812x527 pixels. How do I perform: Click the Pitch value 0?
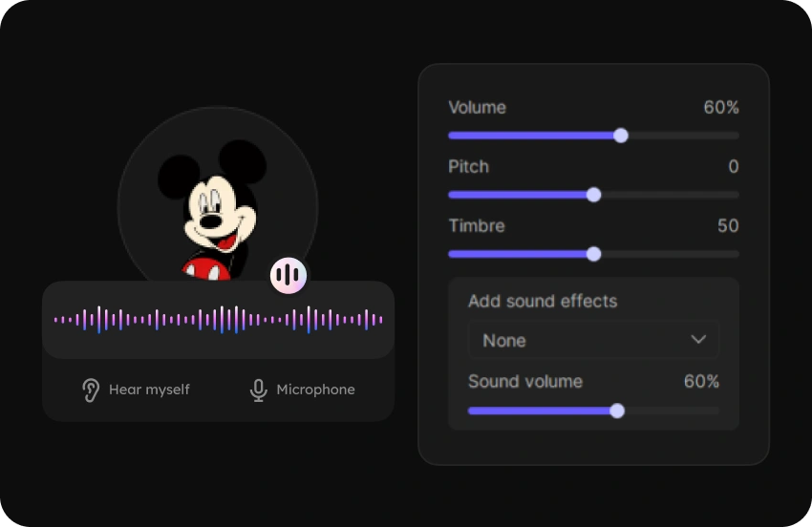tap(733, 167)
